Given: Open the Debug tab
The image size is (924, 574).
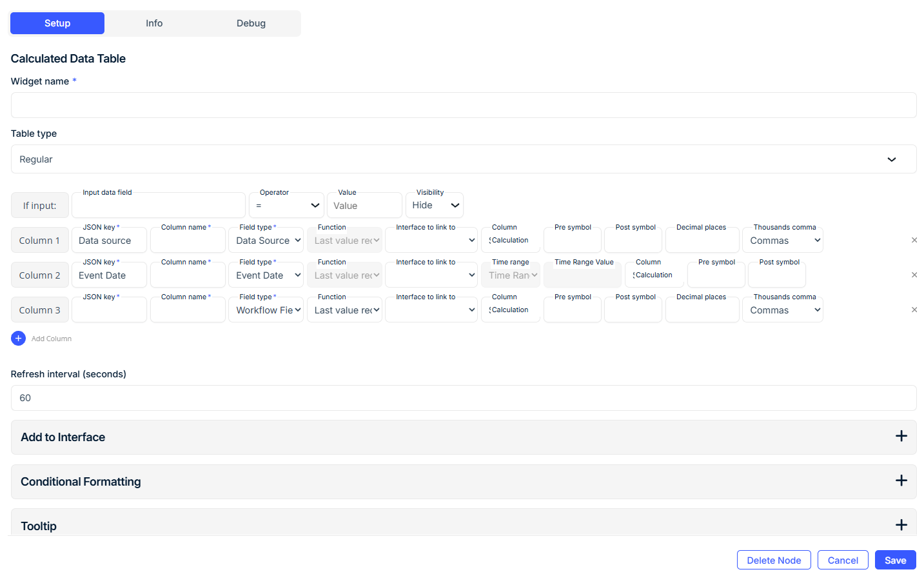Looking at the screenshot, I should [251, 23].
